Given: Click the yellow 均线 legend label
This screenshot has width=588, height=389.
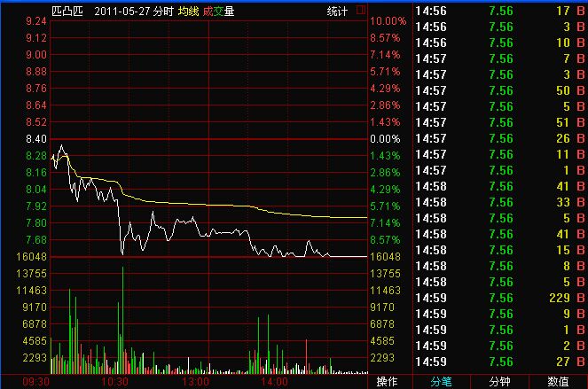Looking at the screenshot, I should (187, 11).
